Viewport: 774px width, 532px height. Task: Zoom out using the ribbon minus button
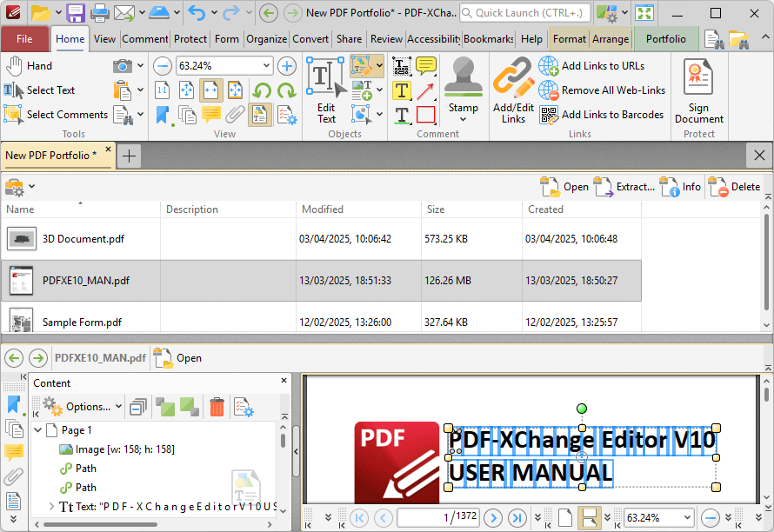tap(163, 66)
